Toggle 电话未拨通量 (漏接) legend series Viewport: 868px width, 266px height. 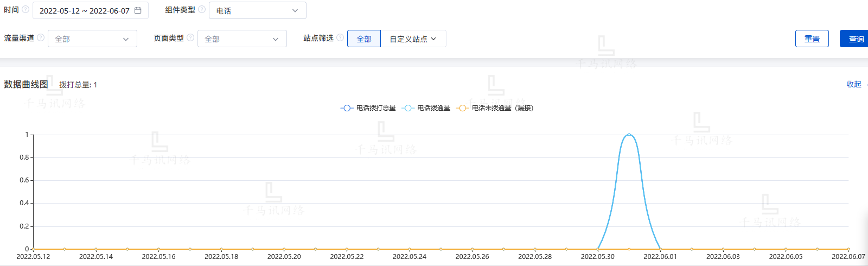coord(495,108)
